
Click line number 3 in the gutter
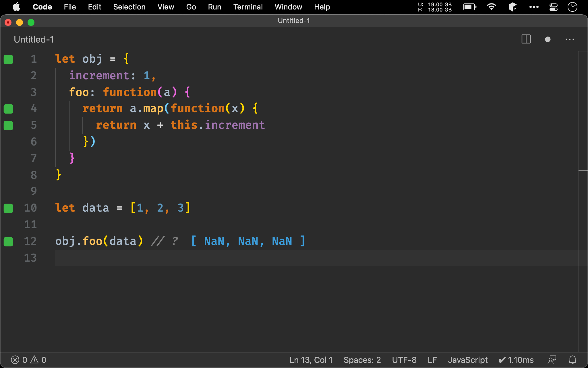click(x=34, y=92)
